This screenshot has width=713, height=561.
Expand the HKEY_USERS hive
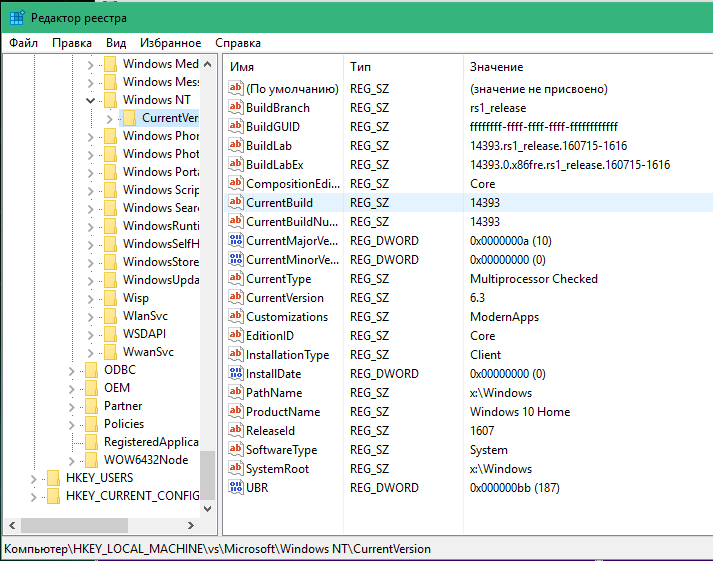[x=33, y=479]
